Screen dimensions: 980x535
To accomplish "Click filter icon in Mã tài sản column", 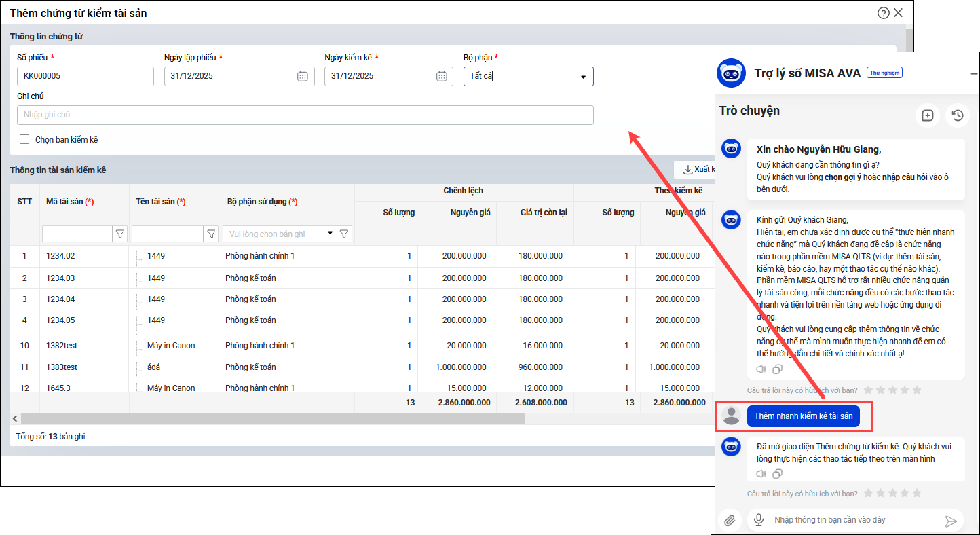I will coord(120,234).
